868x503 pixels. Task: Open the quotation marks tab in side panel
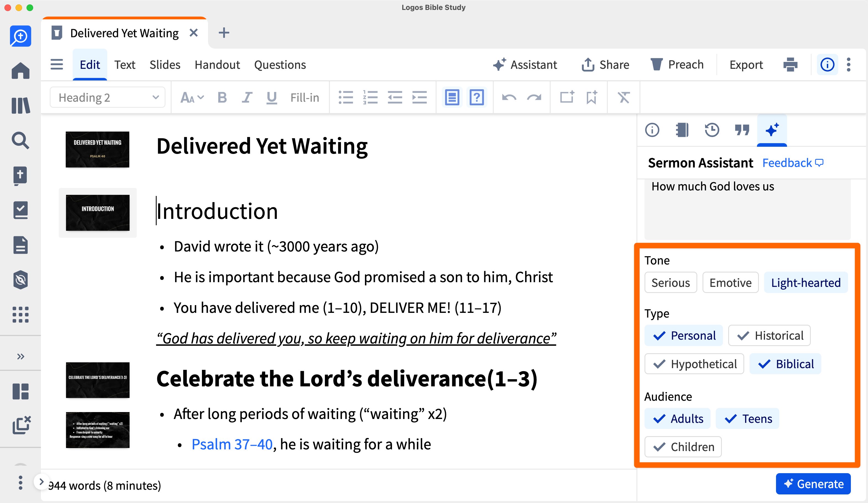tap(742, 130)
